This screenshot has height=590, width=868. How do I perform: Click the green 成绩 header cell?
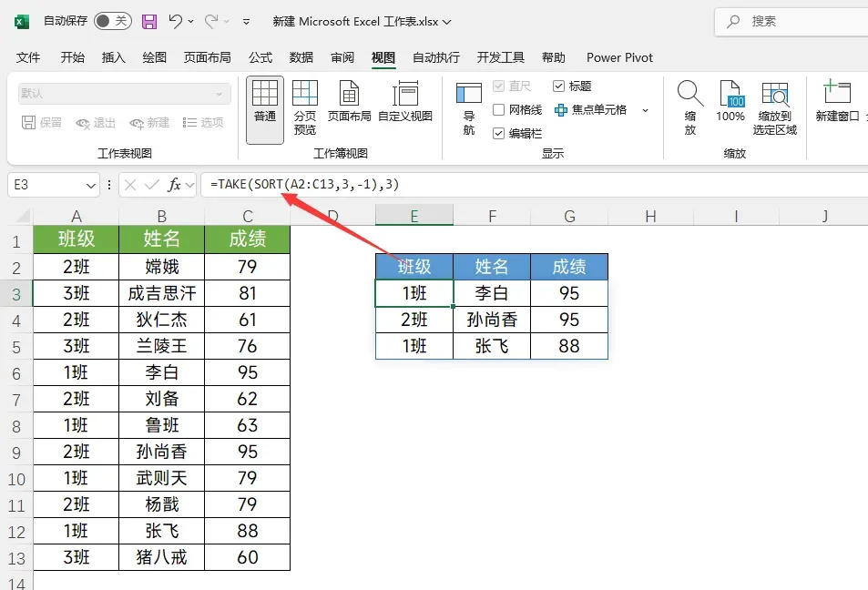point(248,239)
